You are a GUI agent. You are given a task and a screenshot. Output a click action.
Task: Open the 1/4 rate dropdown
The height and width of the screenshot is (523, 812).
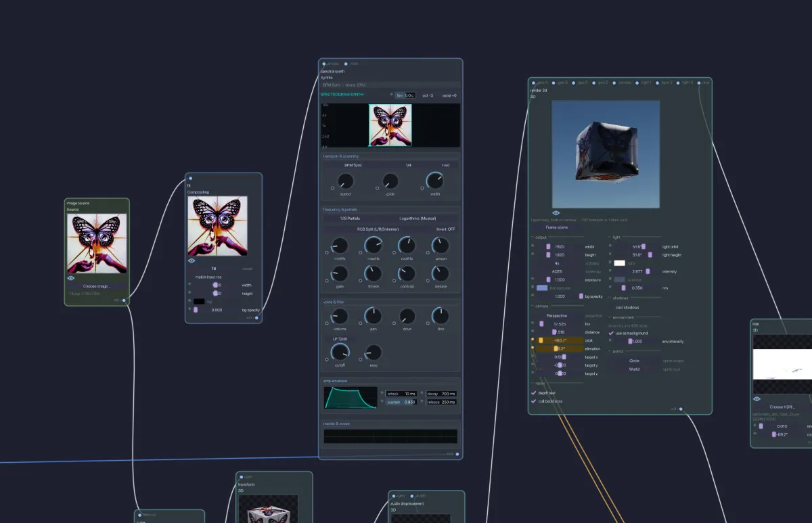(408, 165)
